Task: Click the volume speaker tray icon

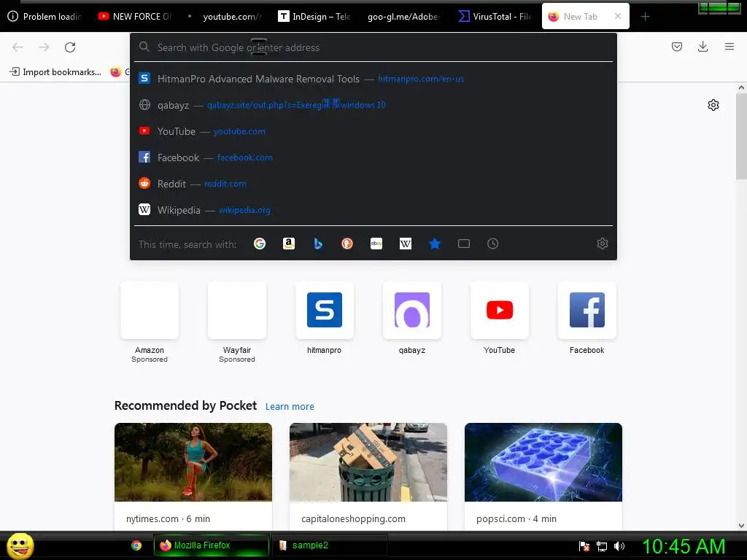Action: click(619, 546)
